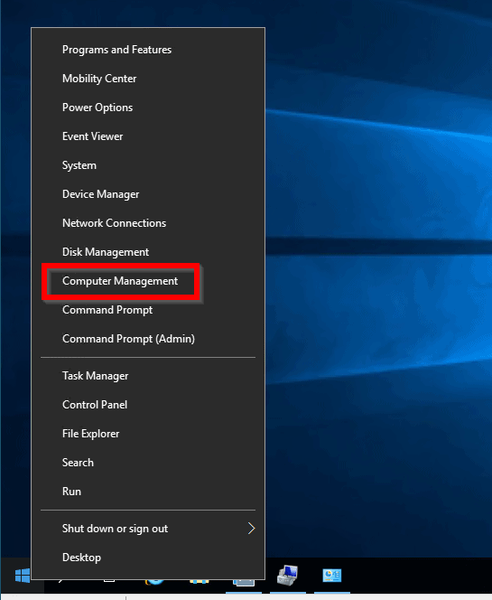Open the computer-with-toolbox taskbar icon
Image resolution: width=492 pixels, height=600 pixels.
click(287, 576)
